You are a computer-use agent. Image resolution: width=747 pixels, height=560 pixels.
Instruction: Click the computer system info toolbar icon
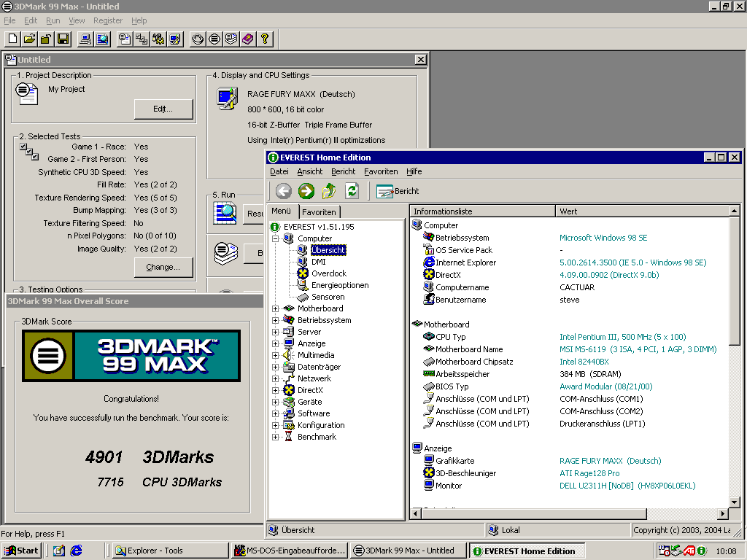click(85, 39)
